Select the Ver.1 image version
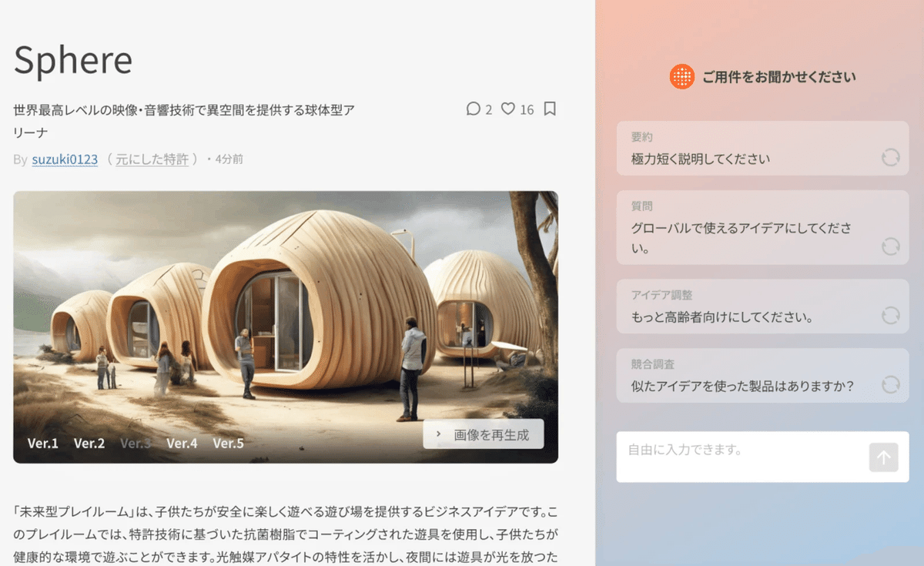Screen dimensions: 924x566 pos(42,443)
